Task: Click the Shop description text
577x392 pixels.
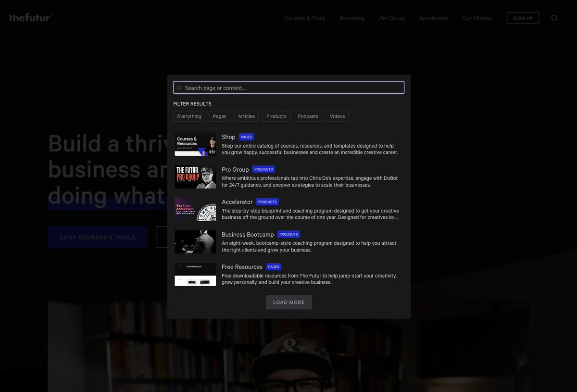Action: coord(310,149)
